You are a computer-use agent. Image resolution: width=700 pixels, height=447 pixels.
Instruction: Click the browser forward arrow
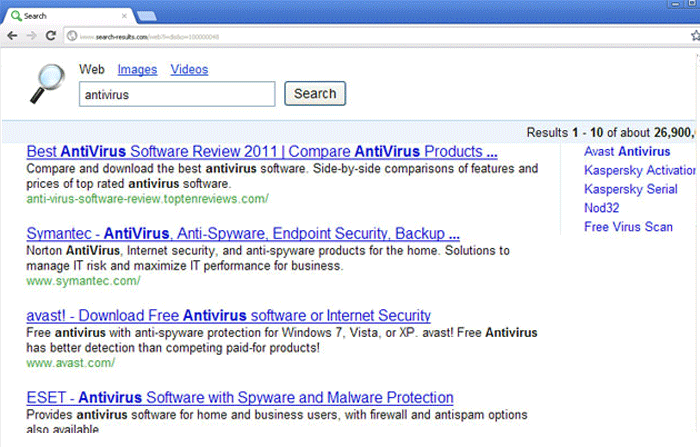pyautogui.click(x=32, y=36)
